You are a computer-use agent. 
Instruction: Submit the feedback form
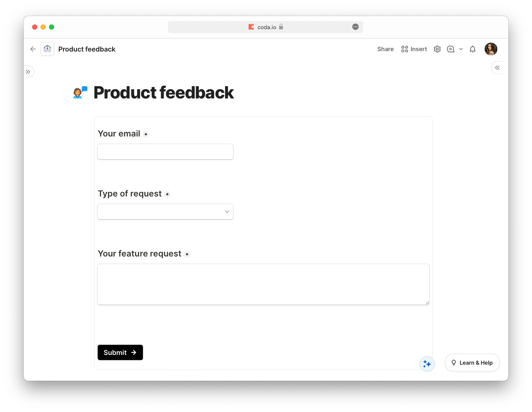[x=120, y=352]
